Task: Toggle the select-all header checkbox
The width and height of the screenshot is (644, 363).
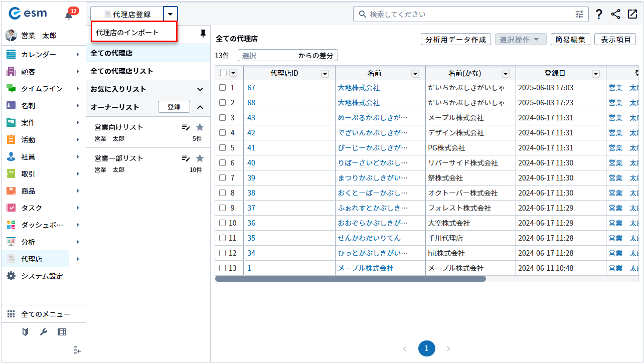Action: point(223,73)
